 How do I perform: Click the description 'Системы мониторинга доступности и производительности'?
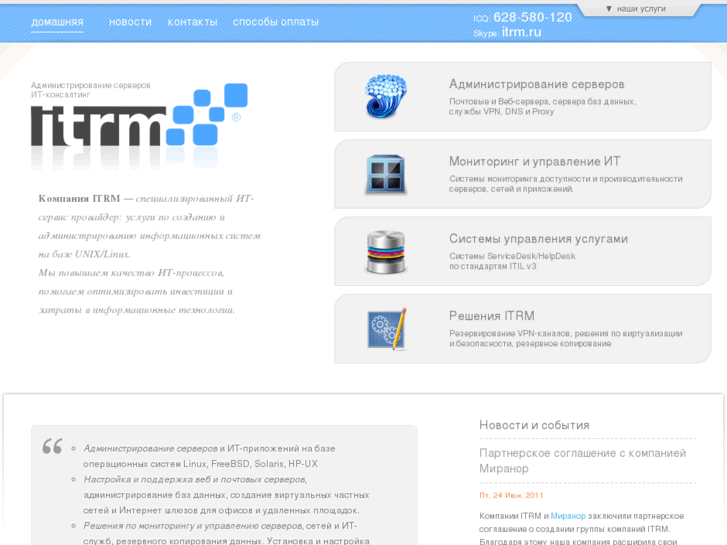point(565,184)
